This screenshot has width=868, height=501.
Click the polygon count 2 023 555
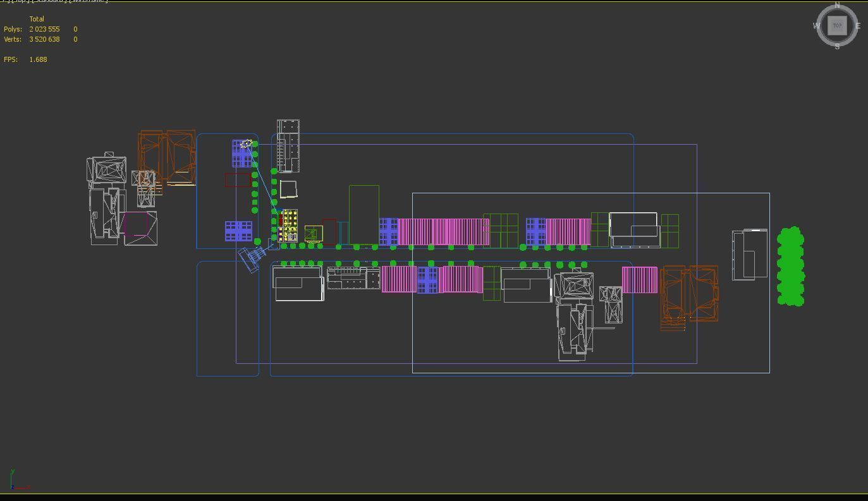[x=44, y=29]
